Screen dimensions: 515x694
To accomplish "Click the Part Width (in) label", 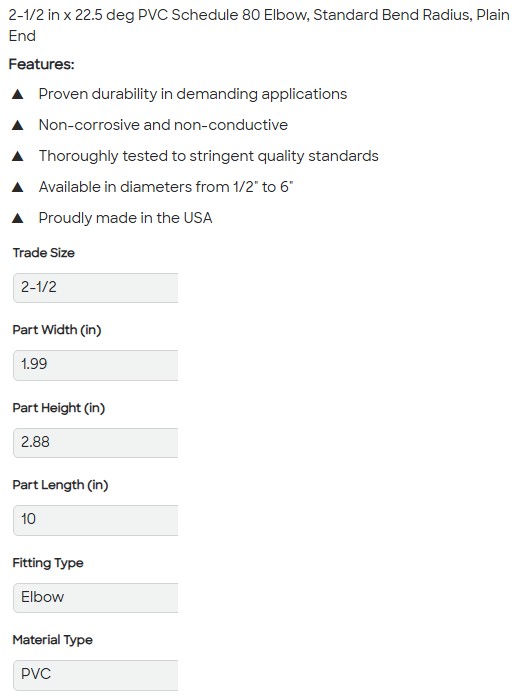I will pyautogui.click(x=57, y=330).
